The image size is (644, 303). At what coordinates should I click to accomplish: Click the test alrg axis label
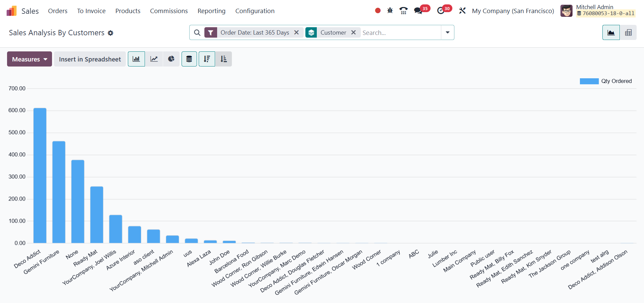600,256
